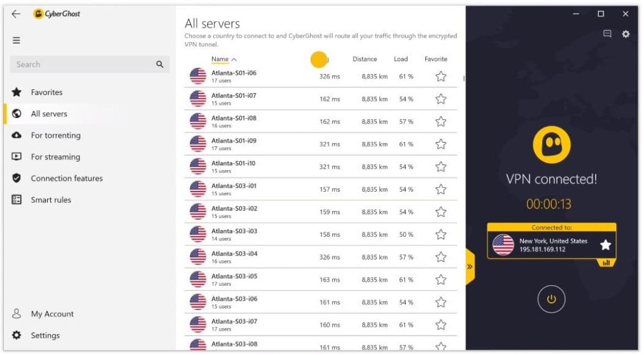This screenshot has height=355, width=644.
Task: Favorite the Atlanta-S01-i08 server
Action: click(x=441, y=121)
